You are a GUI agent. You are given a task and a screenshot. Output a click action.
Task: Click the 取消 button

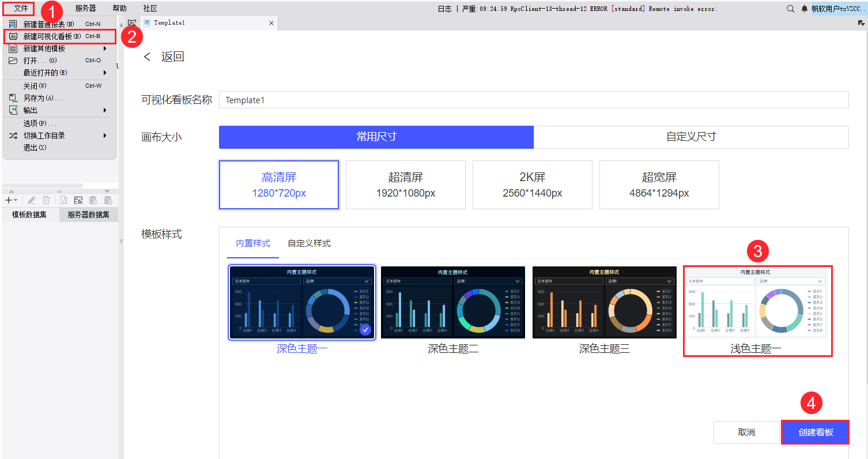point(746,432)
